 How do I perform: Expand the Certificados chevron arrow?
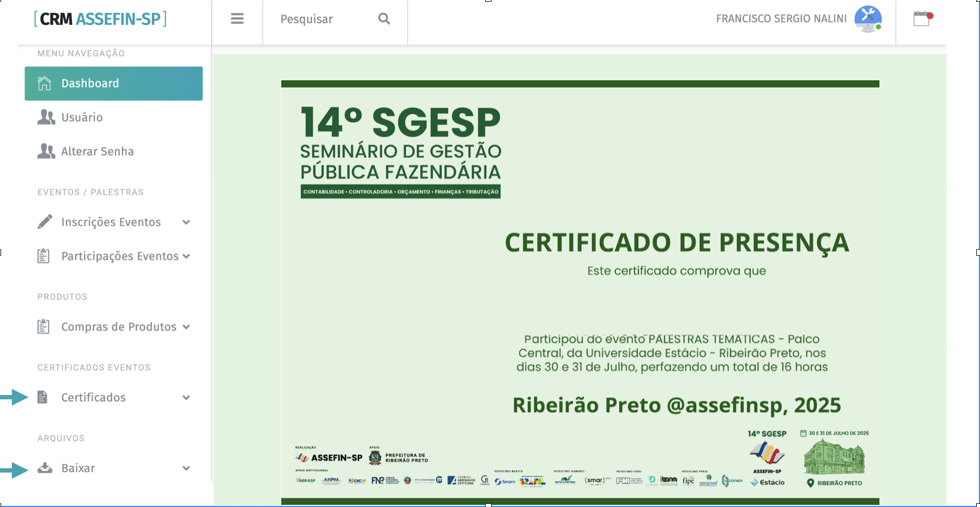click(186, 398)
